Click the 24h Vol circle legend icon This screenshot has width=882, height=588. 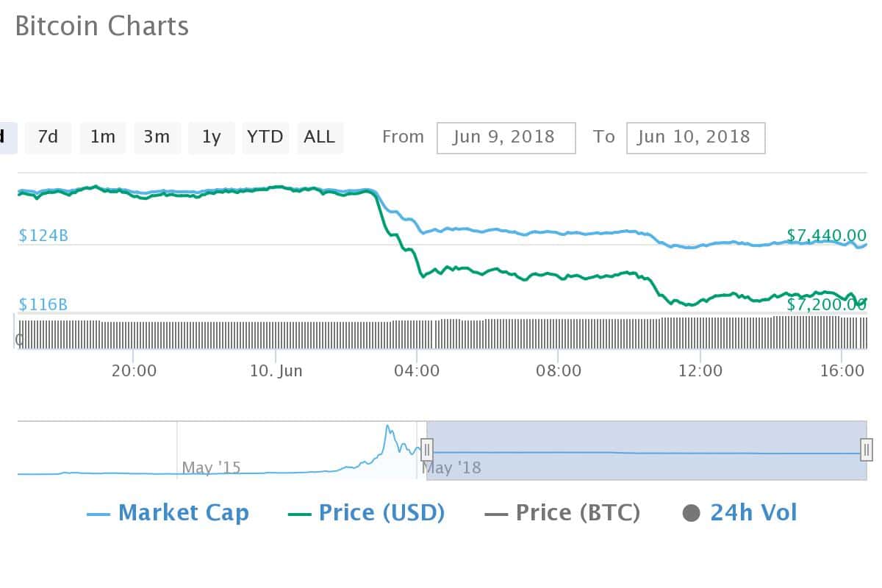tap(691, 513)
